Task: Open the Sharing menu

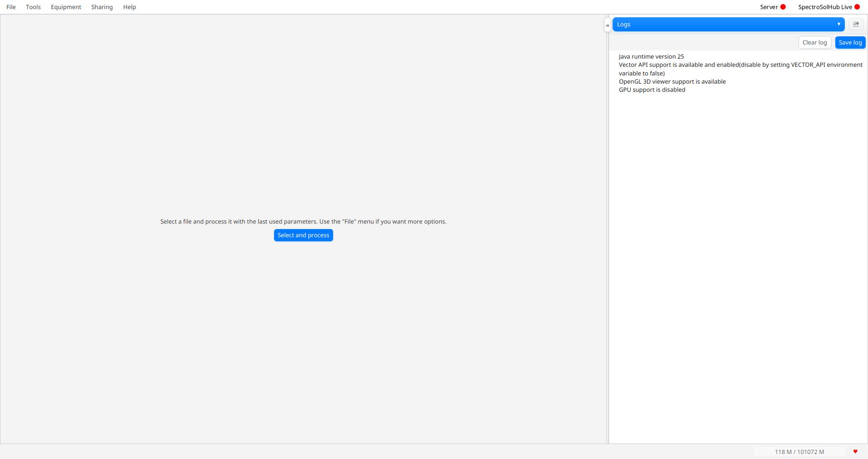Action: [102, 7]
